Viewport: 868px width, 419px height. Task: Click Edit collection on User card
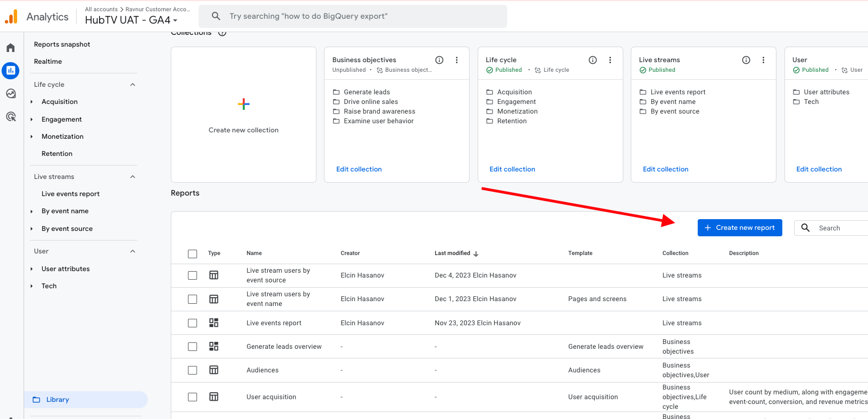819,169
